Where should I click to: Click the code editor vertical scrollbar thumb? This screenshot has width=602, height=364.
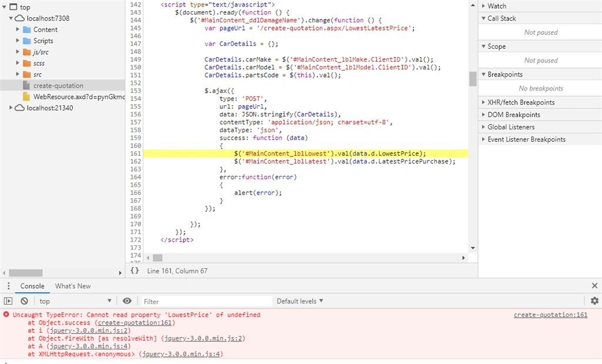tap(473, 79)
